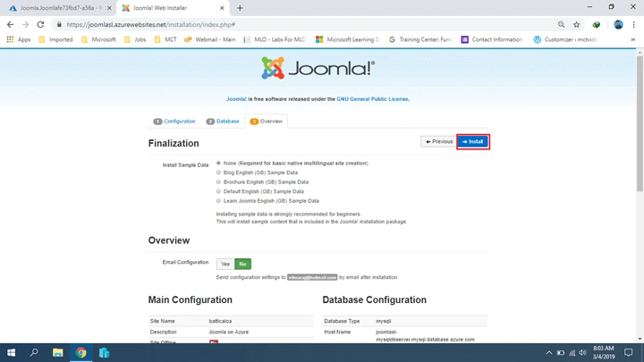Select Learn Joomla English (GB) Sample Data
The height and width of the screenshot is (362, 644).
(x=218, y=201)
